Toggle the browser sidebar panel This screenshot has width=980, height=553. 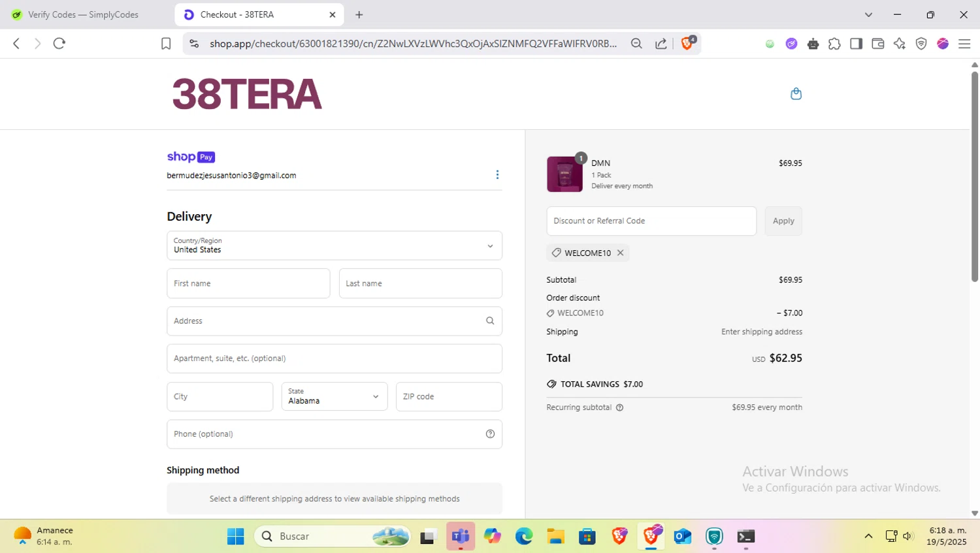pyautogui.click(x=856, y=44)
